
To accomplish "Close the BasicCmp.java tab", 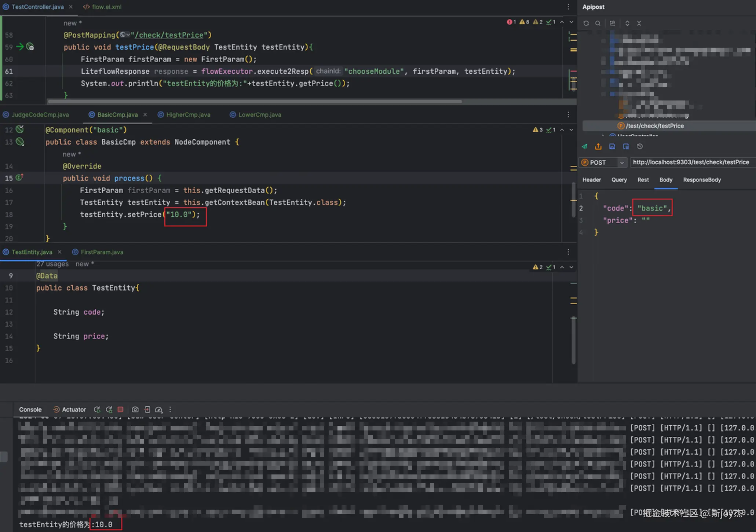I will point(145,115).
